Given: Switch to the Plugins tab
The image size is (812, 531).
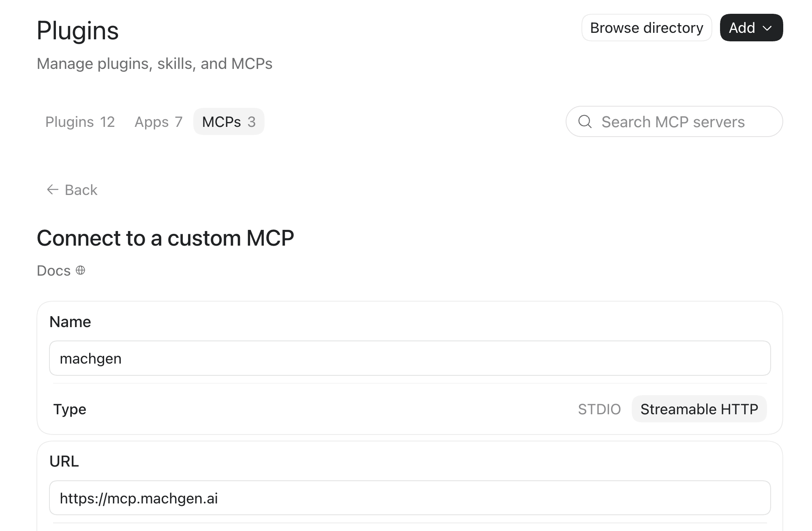Looking at the screenshot, I should 80,122.
